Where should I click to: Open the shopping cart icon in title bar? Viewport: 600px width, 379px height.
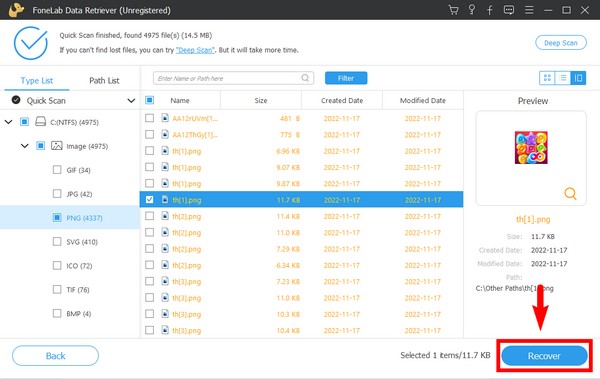pos(453,10)
